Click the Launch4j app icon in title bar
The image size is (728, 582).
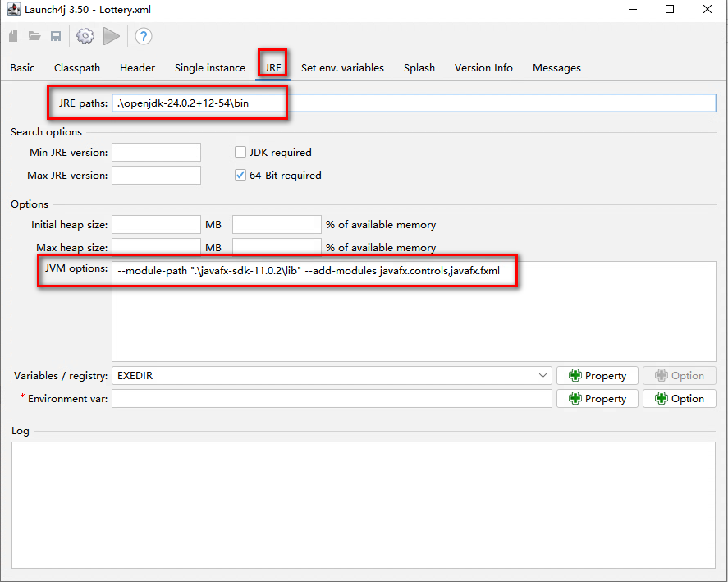pyautogui.click(x=14, y=9)
